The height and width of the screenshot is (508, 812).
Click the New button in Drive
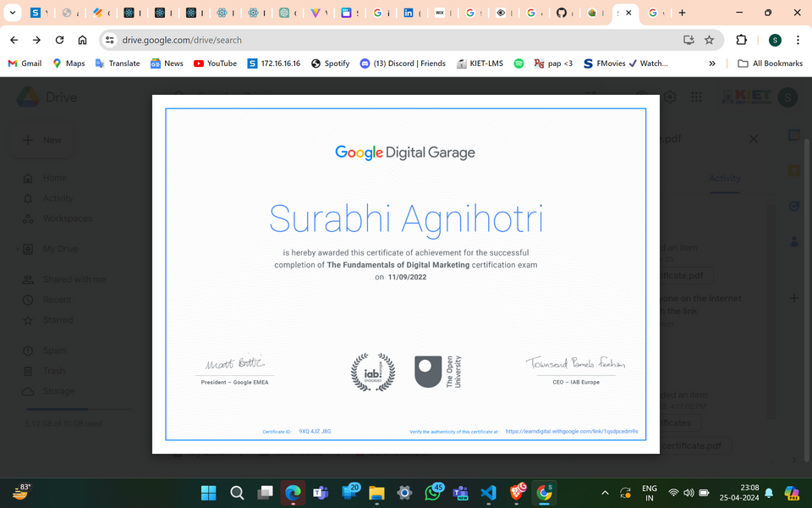(42, 140)
